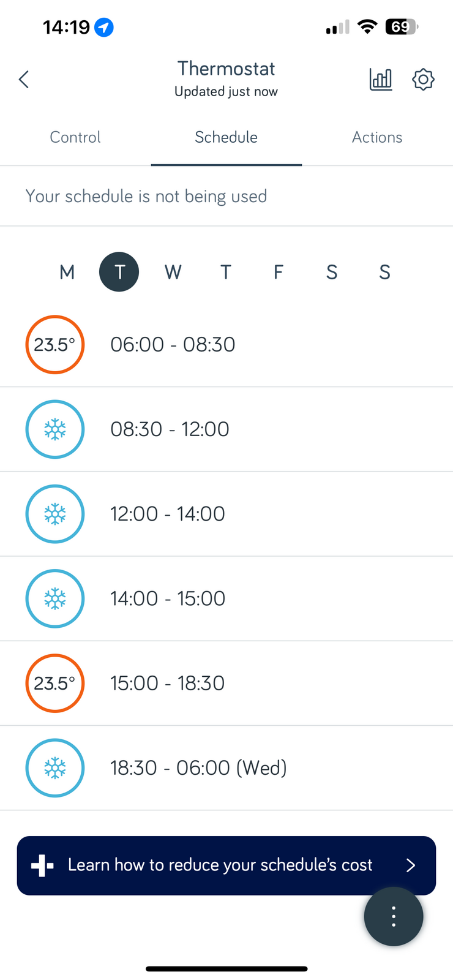Tap the back arrow icon
This screenshot has height=980, width=453.
(24, 79)
